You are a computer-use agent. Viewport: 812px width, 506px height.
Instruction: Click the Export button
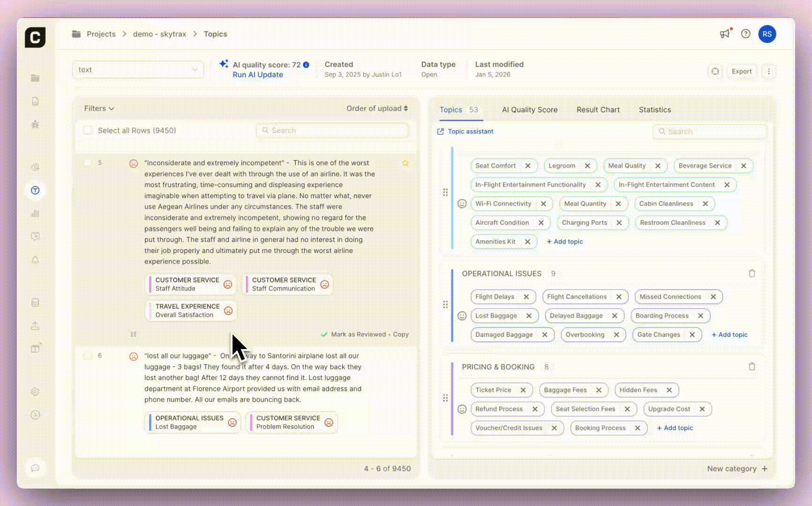point(741,71)
